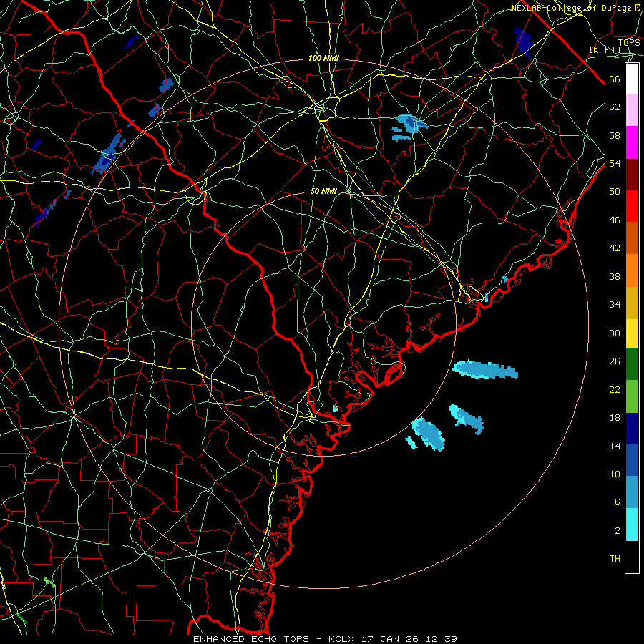Click the '58' legend value
Screen dimensions: 644x644
[615, 135]
